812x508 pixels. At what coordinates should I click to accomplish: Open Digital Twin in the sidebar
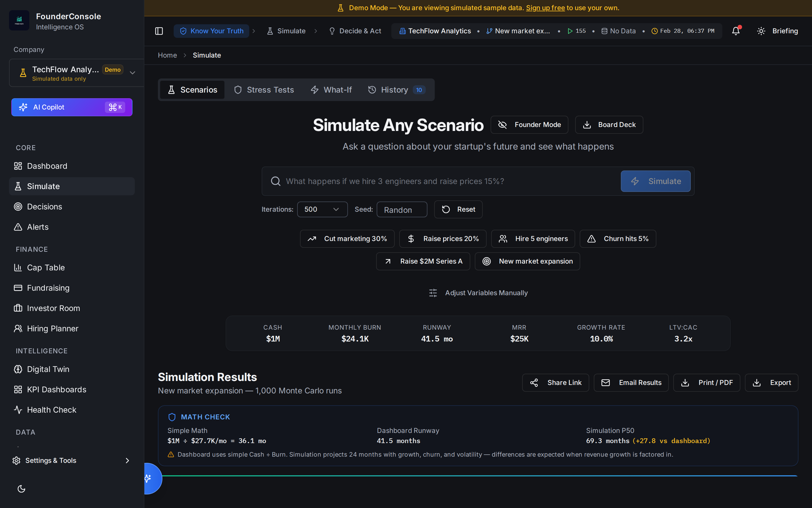72,369
